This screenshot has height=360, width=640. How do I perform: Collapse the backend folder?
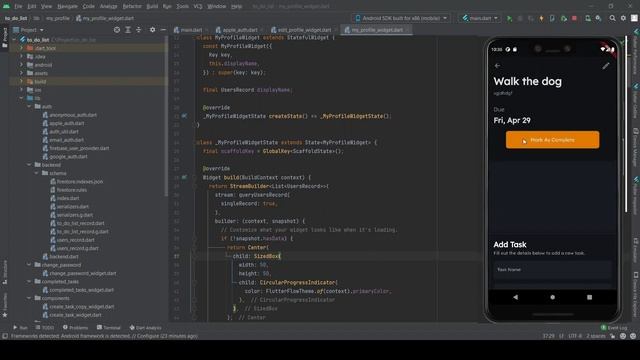click(29, 165)
